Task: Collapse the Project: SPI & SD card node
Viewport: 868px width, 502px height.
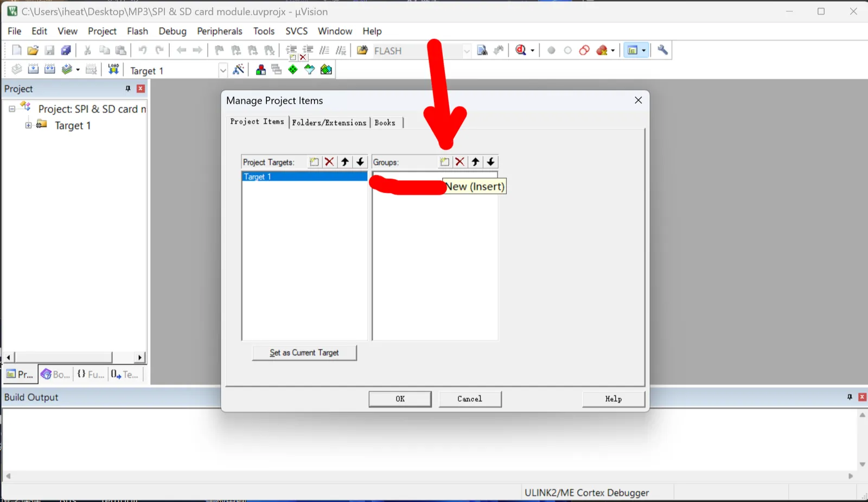Action: tap(11, 109)
